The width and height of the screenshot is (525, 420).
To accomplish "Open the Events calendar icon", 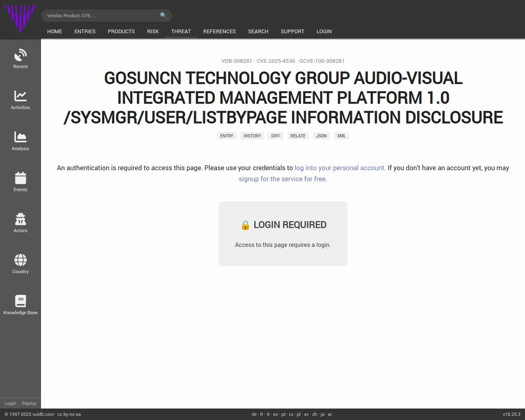I will (21, 178).
